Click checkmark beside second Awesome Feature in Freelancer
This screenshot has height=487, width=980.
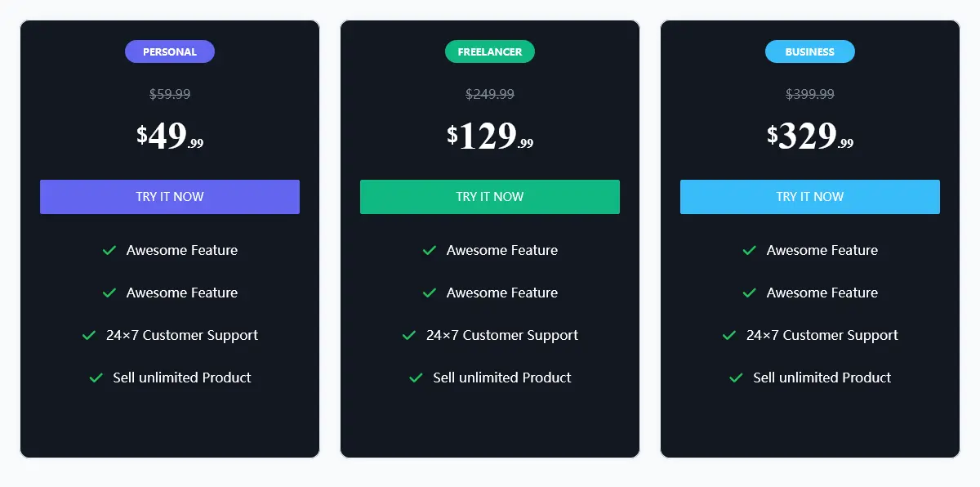(430, 293)
